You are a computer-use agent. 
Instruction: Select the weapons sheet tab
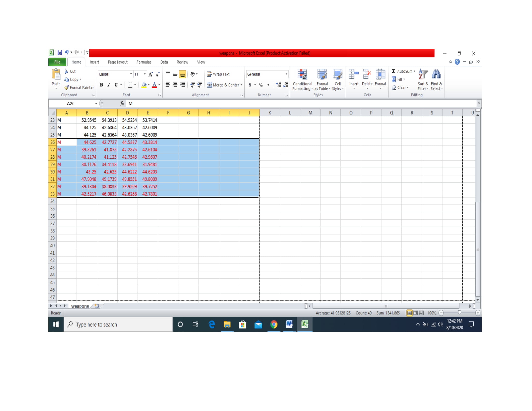point(80,306)
